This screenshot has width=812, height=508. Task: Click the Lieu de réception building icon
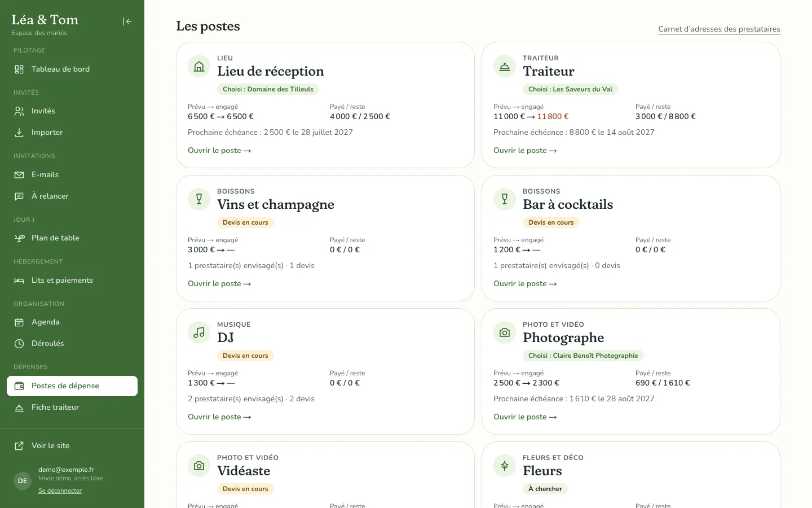pos(199,67)
